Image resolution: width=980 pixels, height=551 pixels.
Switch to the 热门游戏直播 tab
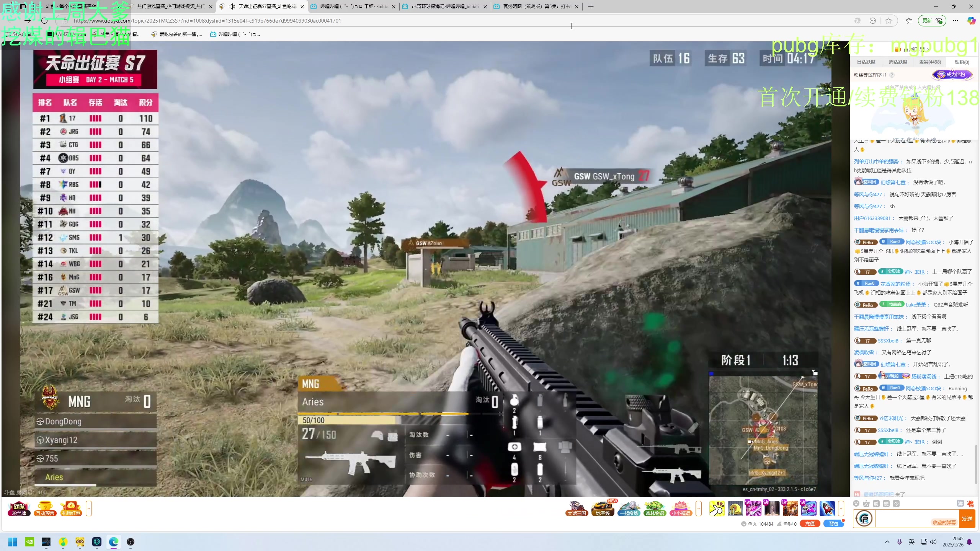171,7
